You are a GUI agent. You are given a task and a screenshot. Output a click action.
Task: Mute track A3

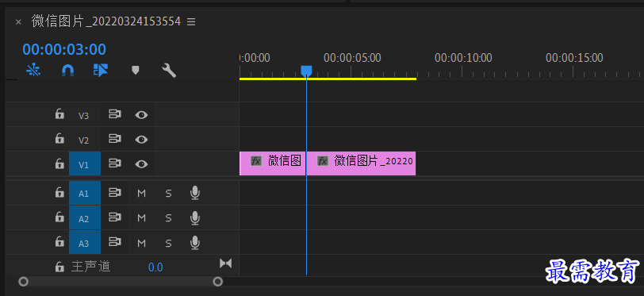(x=142, y=244)
